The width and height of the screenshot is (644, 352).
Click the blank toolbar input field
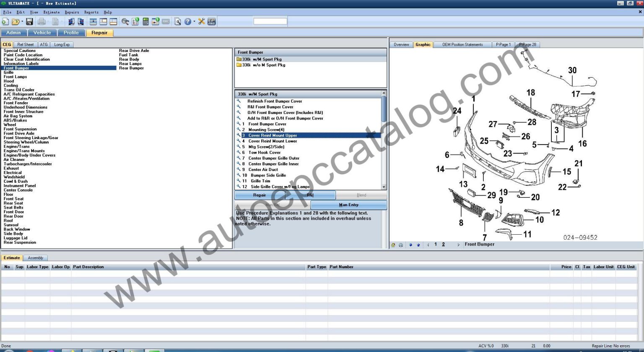click(x=270, y=21)
